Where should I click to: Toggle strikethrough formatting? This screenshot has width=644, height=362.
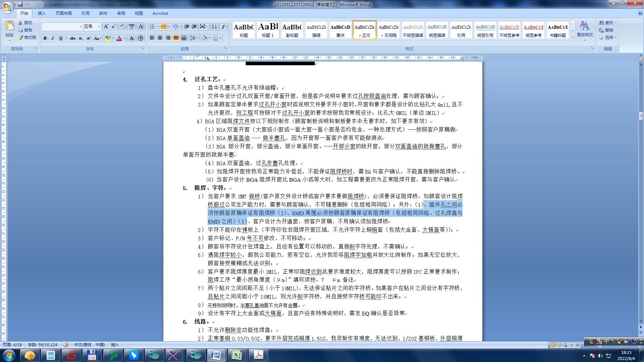[73, 38]
